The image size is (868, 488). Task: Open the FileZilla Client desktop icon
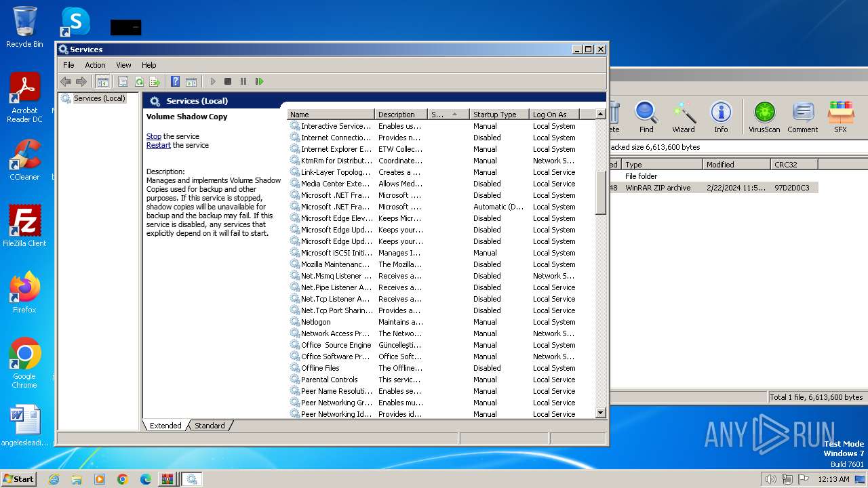click(24, 226)
